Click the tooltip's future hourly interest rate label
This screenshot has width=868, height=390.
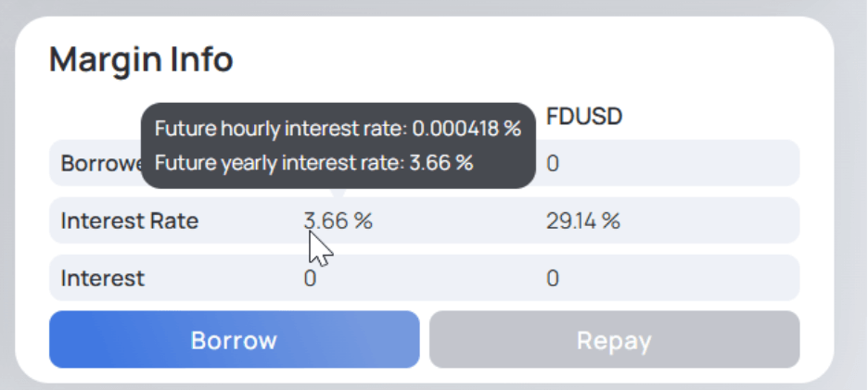[281, 129]
